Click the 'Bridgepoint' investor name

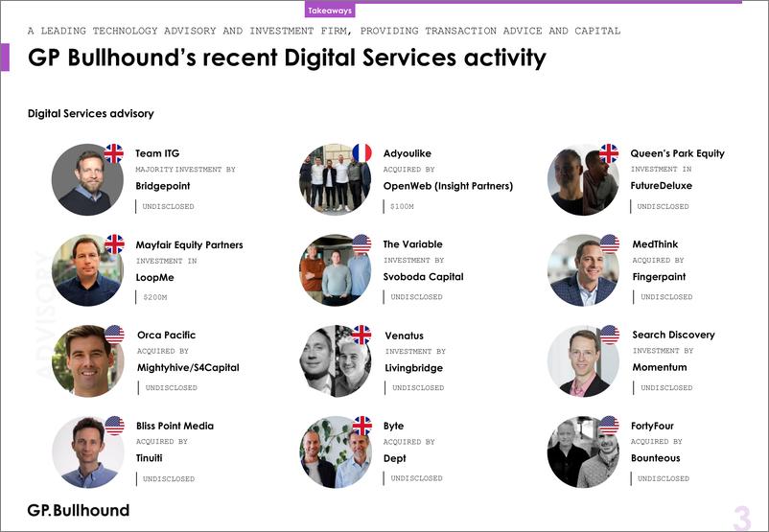pos(163,186)
